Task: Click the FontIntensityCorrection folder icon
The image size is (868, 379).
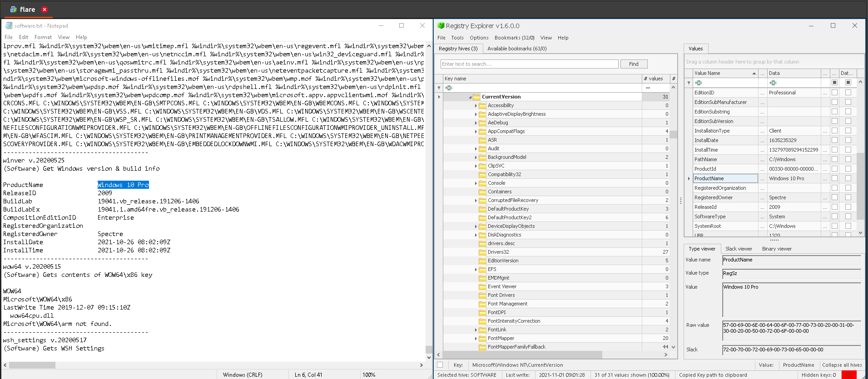Action: pyautogui.click(x=482, y=321)
